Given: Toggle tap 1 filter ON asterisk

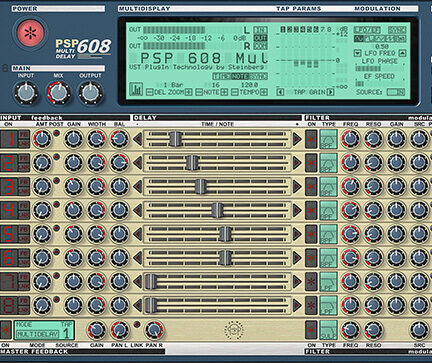Looking at the screenshot, I should click(x=311, y=139).
